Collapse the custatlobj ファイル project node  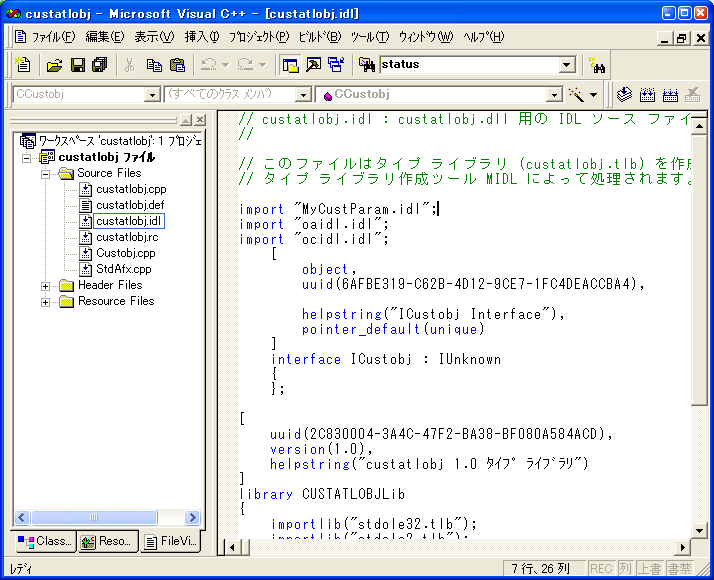pyautogui.click(x=26, y=158)
